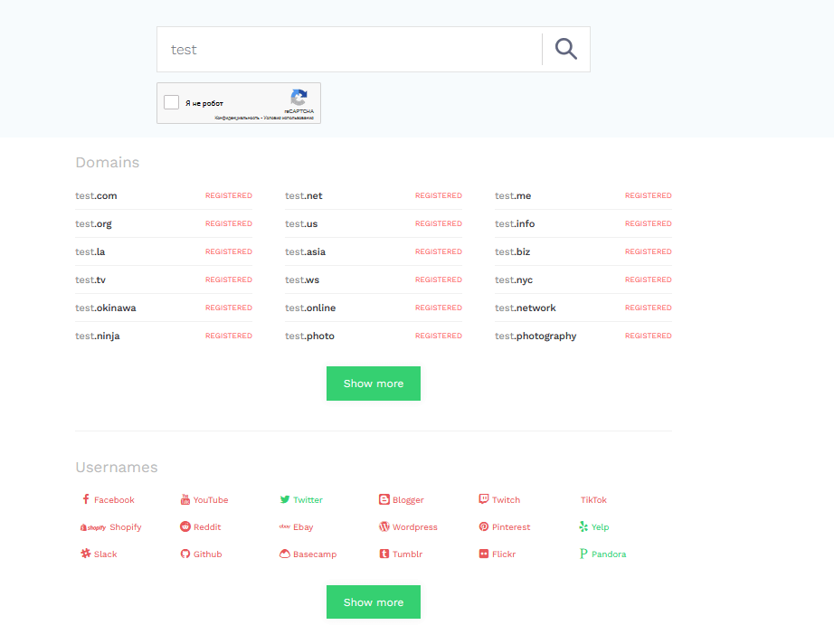Click the Pinterest icon
Screen dimensions: 834x644
click(484, 526)
